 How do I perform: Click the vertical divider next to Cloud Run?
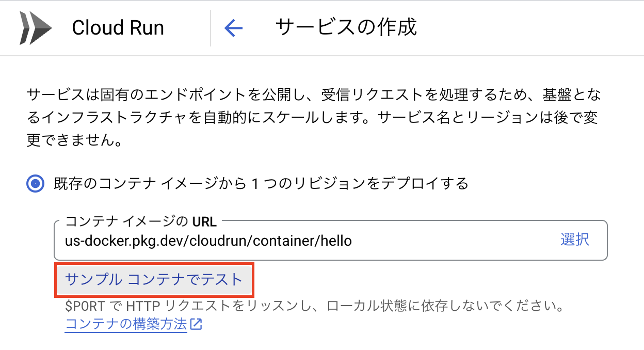click(x=211, y=28)
